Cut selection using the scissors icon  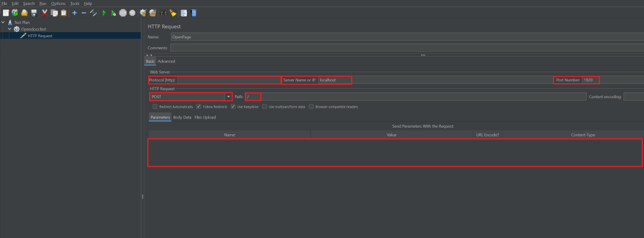pyautogui.click(x=45, y=13)
